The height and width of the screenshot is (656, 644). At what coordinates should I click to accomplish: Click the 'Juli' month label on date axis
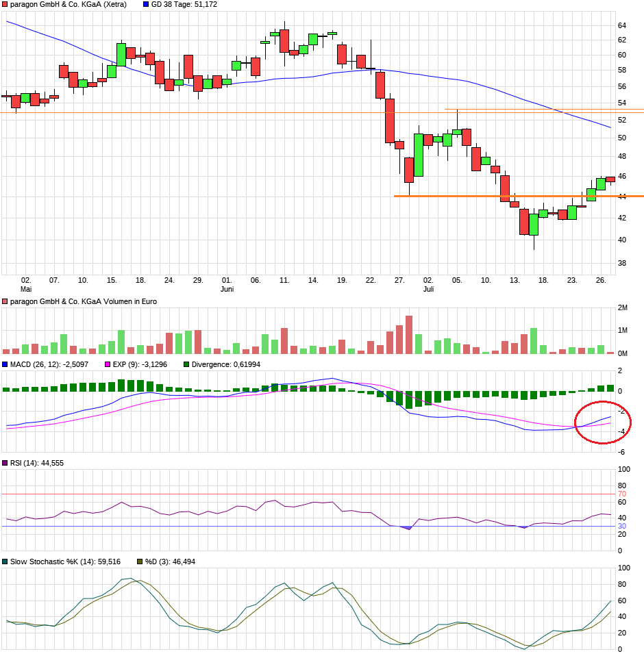click(x=428, y=289)
